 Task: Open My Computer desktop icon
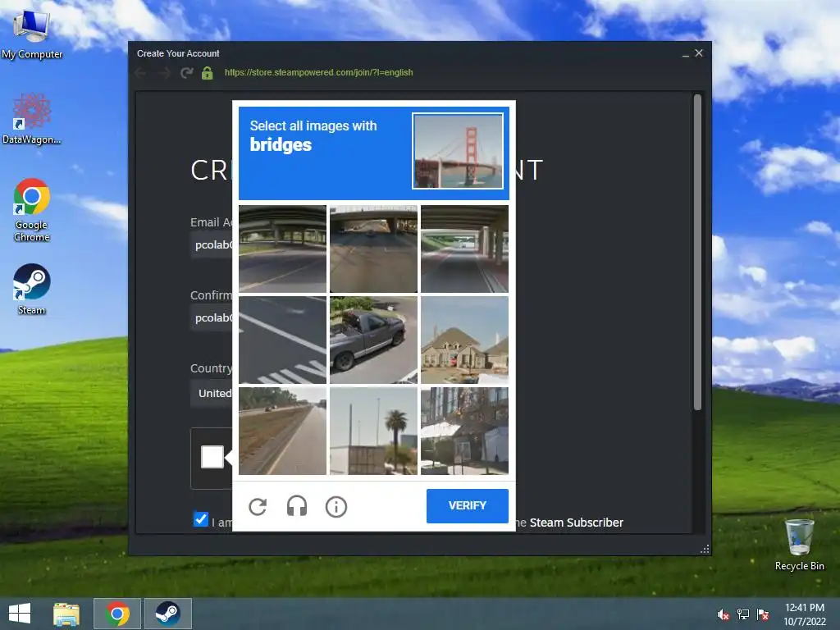click(x=32, y=34)
